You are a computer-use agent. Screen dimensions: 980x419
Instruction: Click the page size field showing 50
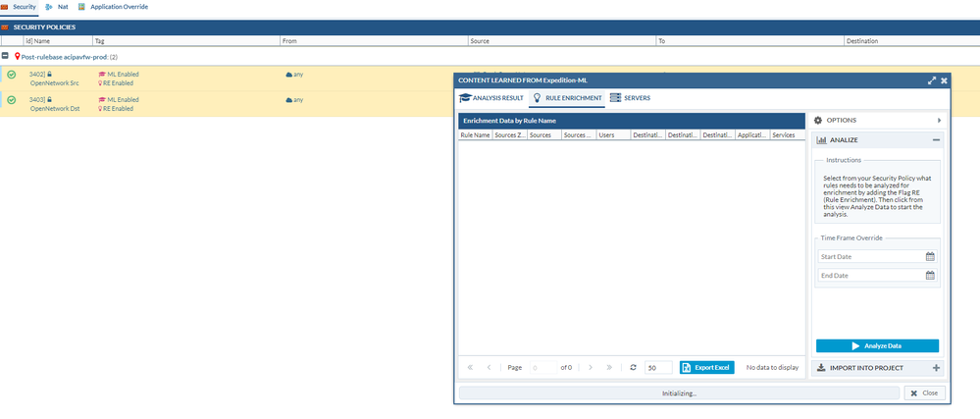click(x=658, y=368)
